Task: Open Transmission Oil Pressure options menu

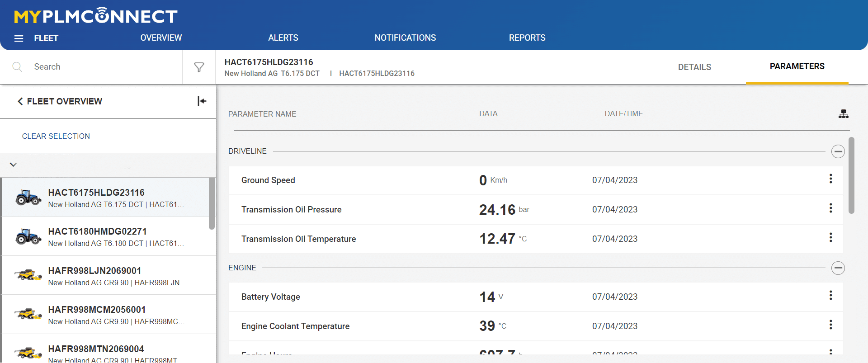Action: click(x=830, y=208)
